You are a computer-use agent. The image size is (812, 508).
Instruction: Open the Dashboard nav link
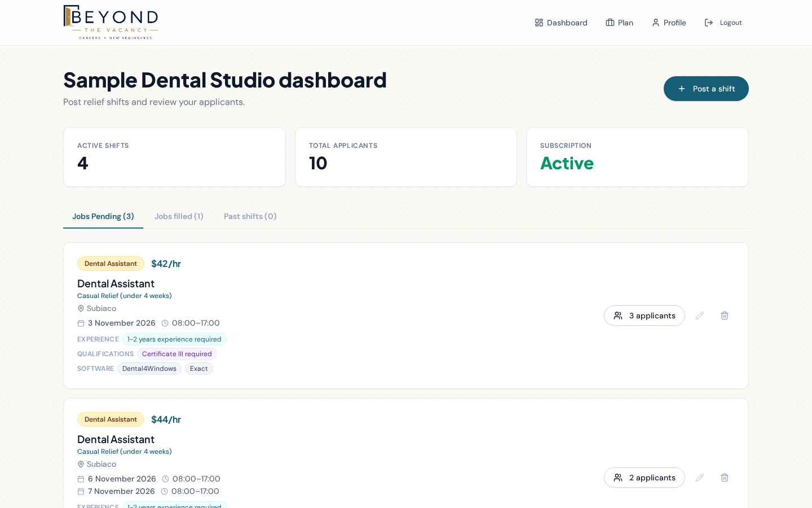[x=561, y=23]
